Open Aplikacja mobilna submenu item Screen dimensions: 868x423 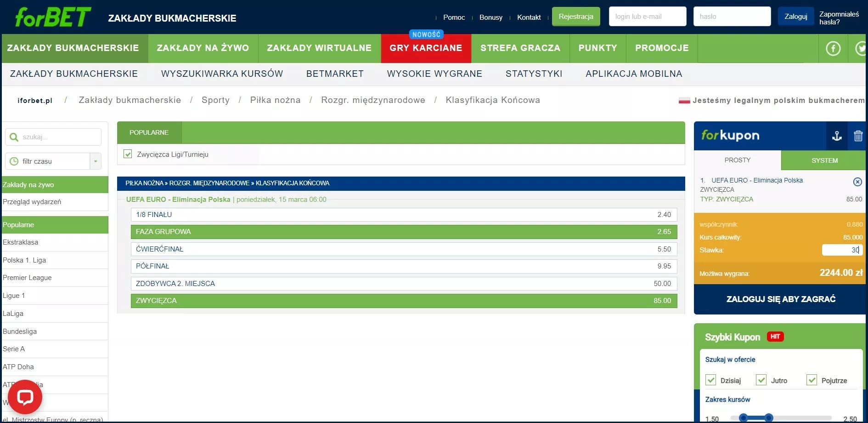[634, 74]
